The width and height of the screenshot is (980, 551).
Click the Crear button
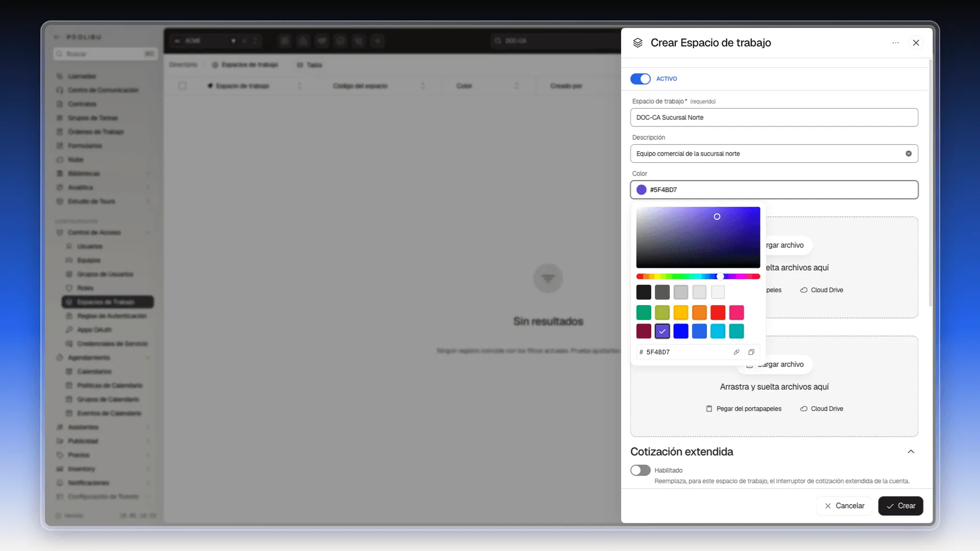(900, 506)
